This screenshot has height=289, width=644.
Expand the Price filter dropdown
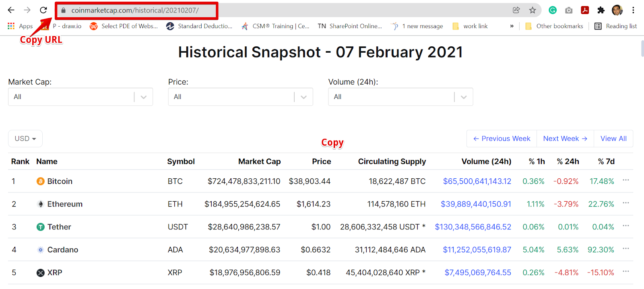304,97
